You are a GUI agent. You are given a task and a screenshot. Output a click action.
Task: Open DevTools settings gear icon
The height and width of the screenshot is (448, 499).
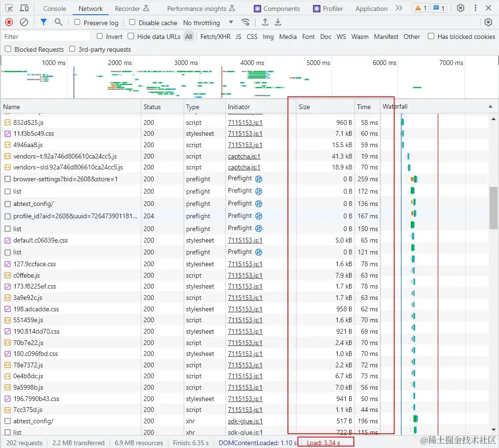460,8
